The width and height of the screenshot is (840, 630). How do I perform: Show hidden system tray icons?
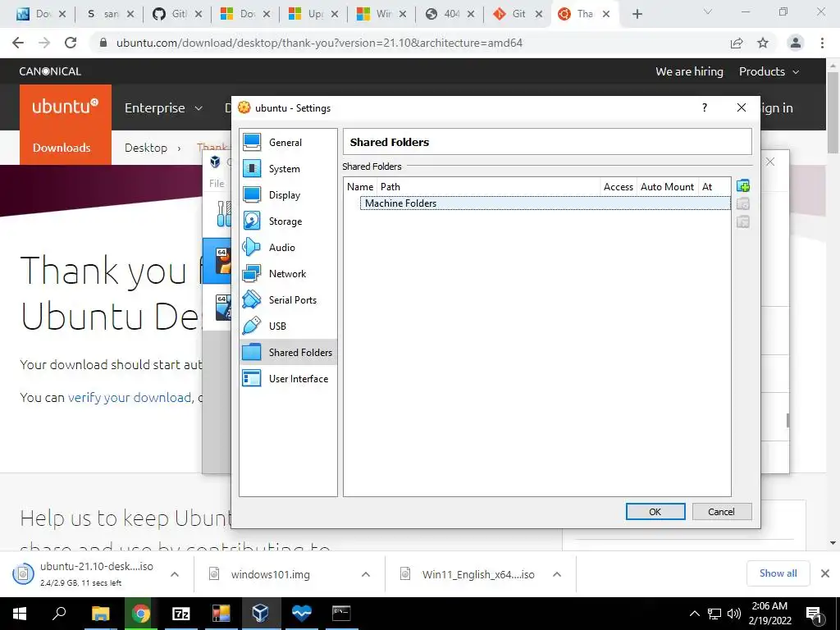click(x=694, y=614)
